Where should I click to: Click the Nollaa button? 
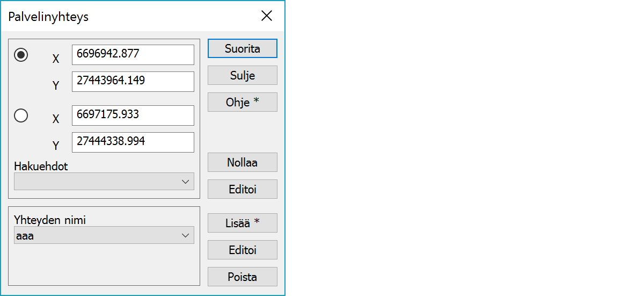(242, 162)
